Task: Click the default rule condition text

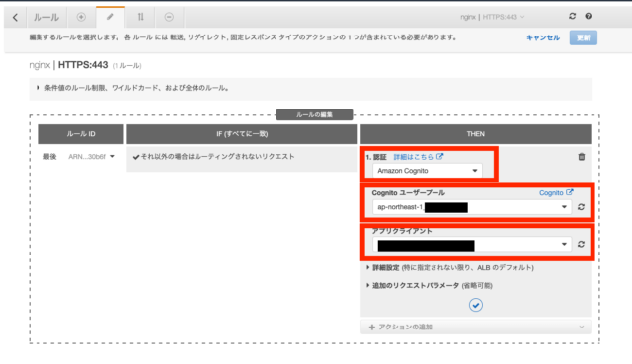Action: [x=217, y=157]
